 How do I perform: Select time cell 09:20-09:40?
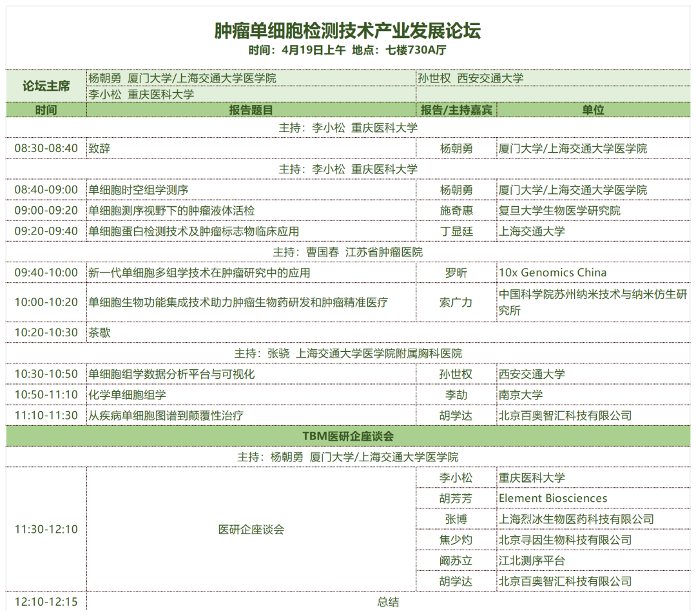click(46, 231)
